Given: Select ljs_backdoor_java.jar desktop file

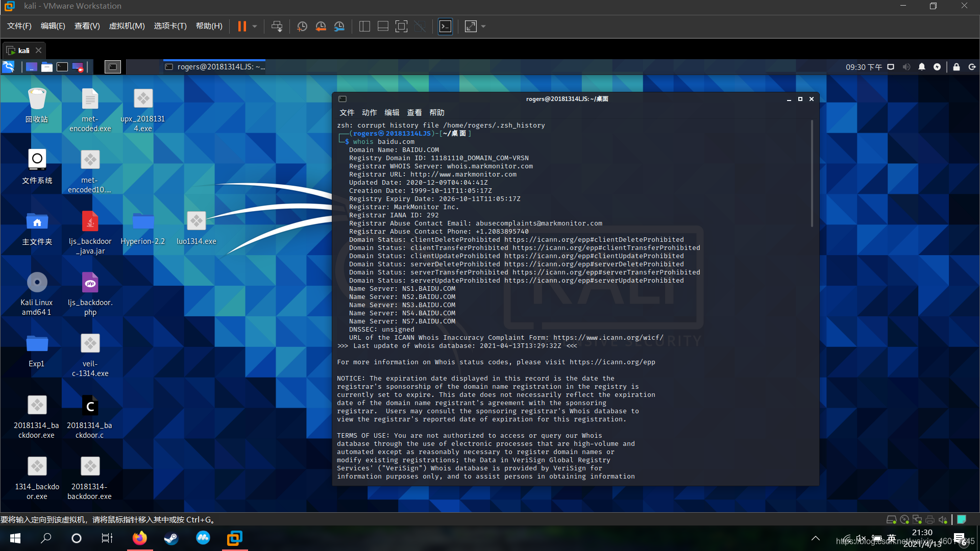Looking at the screenshot, I should pos(90,232).
